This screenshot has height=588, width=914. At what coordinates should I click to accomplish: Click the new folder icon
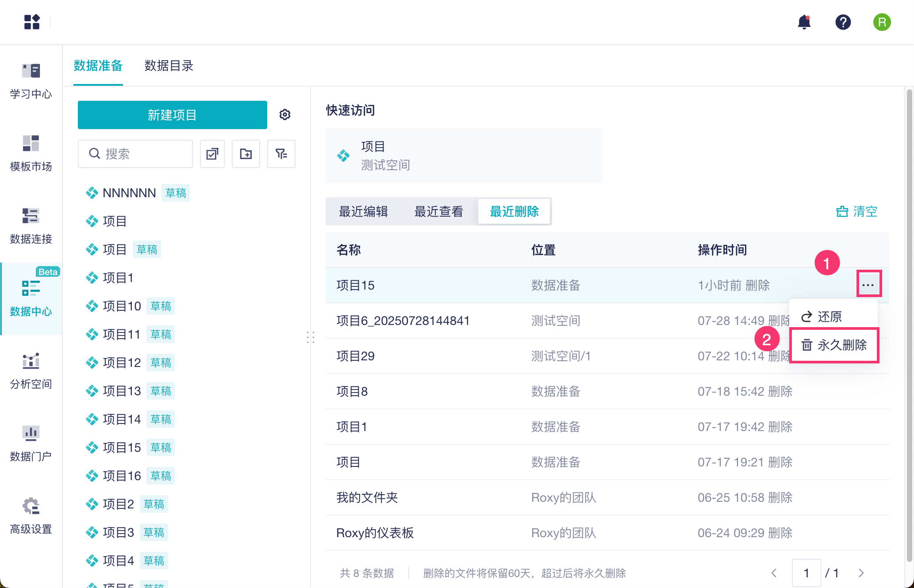point(246,154)
